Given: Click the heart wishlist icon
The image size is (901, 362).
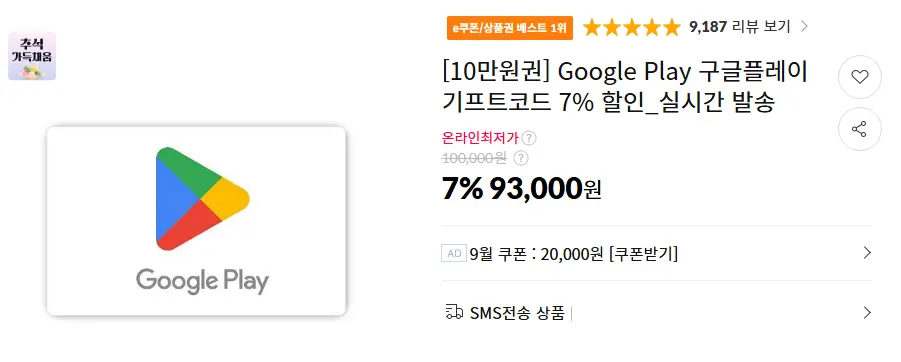Looking at the screenshot, I should [x=859, y=77].
